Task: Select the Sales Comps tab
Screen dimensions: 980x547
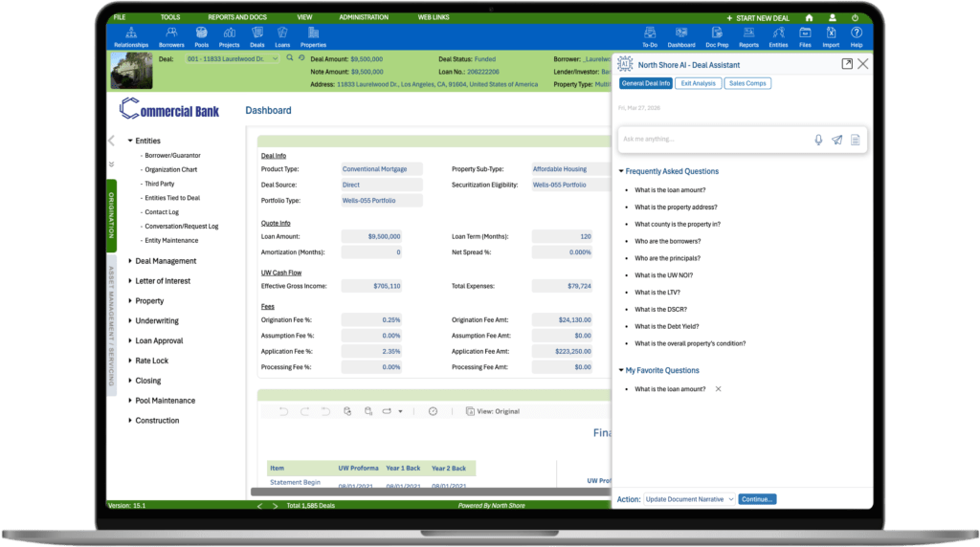Action: click(x=746, y=84)
